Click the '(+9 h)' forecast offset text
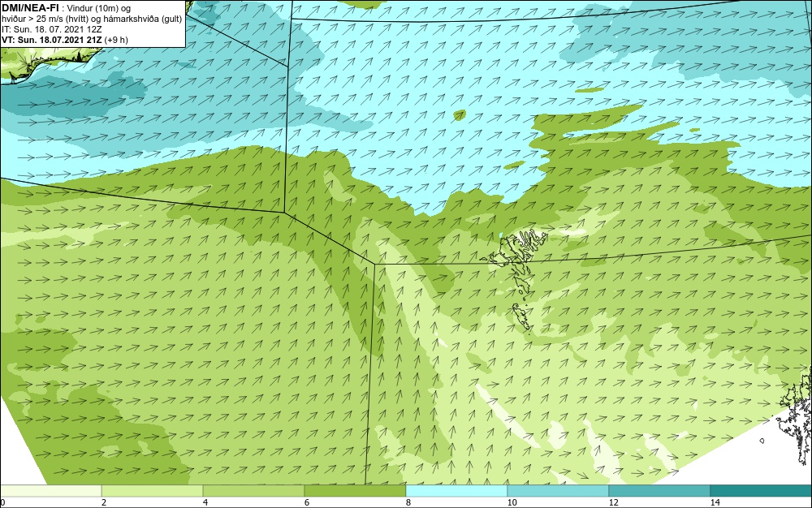The width and height of the screenshot is (812, 508). 116,40
